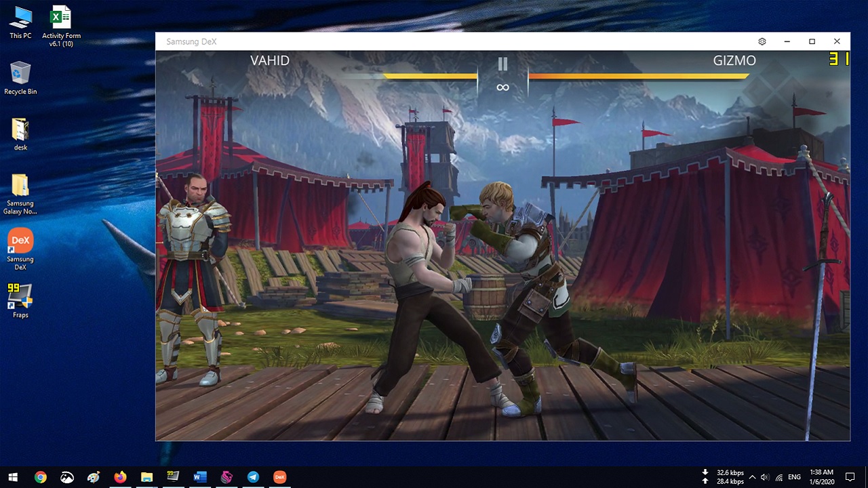The image size is (868, 488).
Task: Switch to Telegram on the taskbar
Action: [253, 477]
